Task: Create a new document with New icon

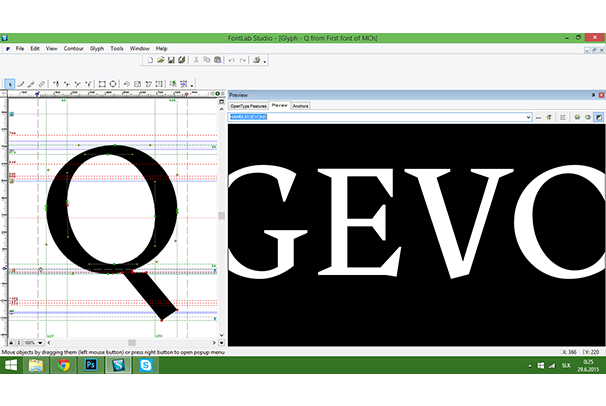Action: (x=149, y=60)
